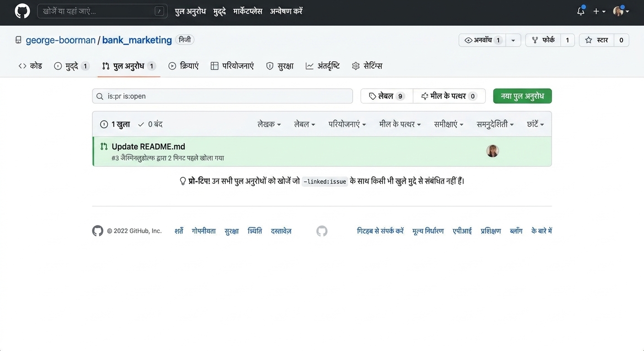Show the 0 बंद closed pull requests
The height and width of the screenshot is (351, 644).
[150, 124]
